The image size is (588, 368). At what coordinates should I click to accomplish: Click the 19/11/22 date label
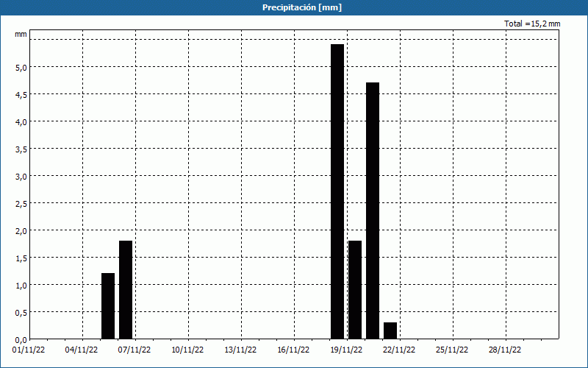[346, 350]
